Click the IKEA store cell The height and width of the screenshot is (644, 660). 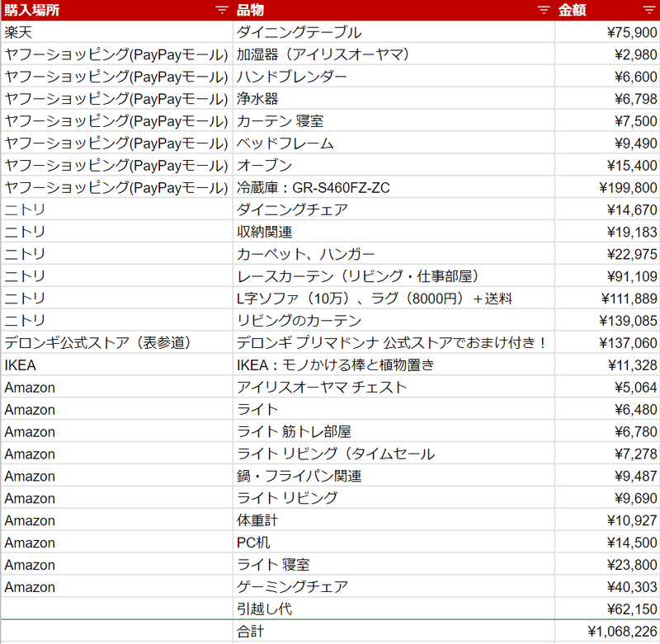pyautogui.click(x=116, y=365)
